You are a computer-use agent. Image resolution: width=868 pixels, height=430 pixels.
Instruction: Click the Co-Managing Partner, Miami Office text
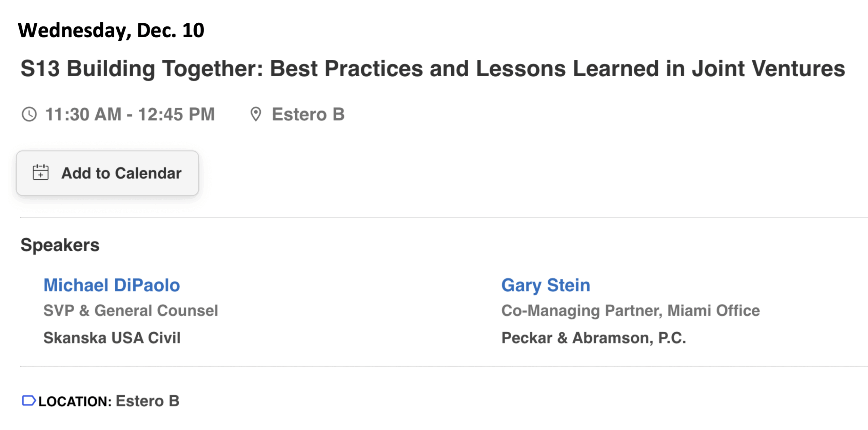coord(630,311)
